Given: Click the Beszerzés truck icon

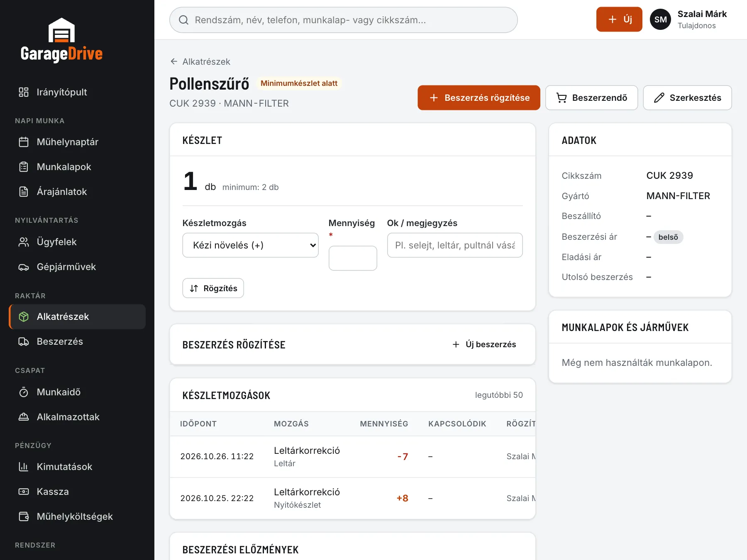Looking at the screenshot, I should tap(24, 341).
